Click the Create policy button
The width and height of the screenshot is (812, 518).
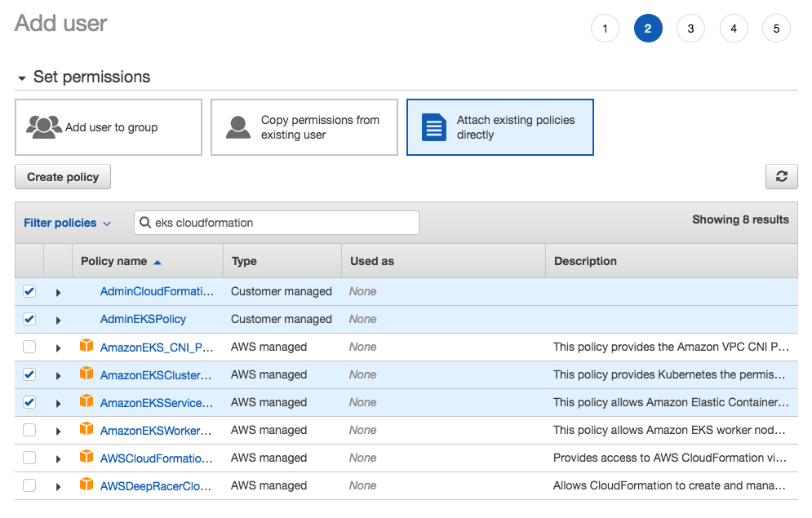[63, 177]
